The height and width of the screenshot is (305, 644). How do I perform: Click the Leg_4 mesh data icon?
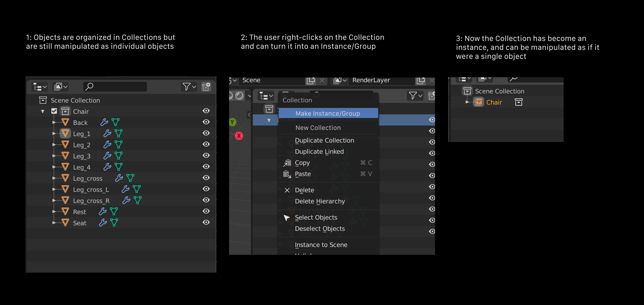(x=119, y=167)
